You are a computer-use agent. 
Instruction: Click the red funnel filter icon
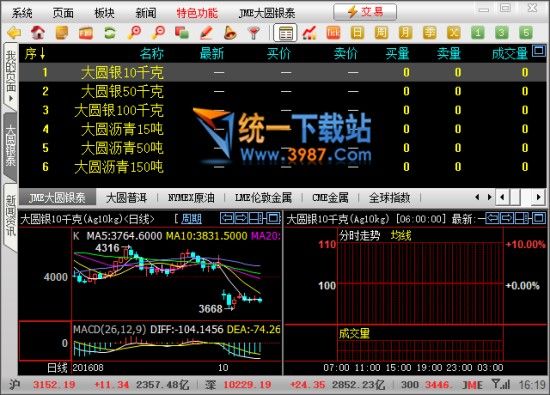pos(254,33)
